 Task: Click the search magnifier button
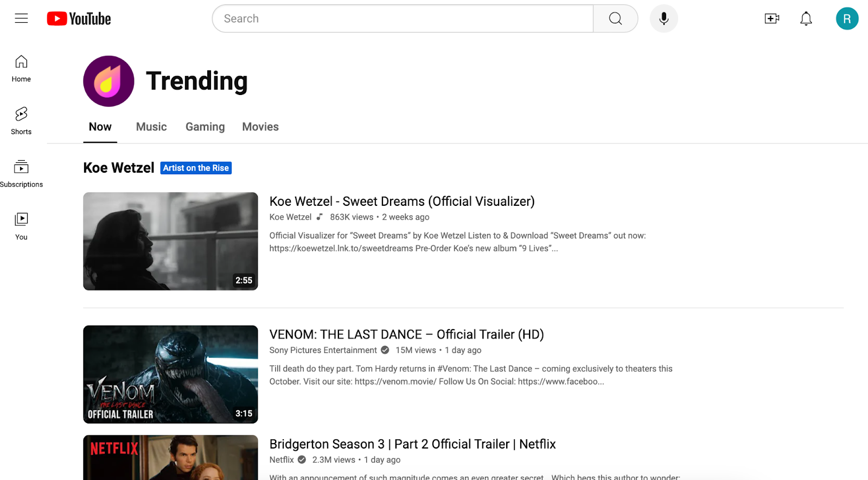coord(615,18)
